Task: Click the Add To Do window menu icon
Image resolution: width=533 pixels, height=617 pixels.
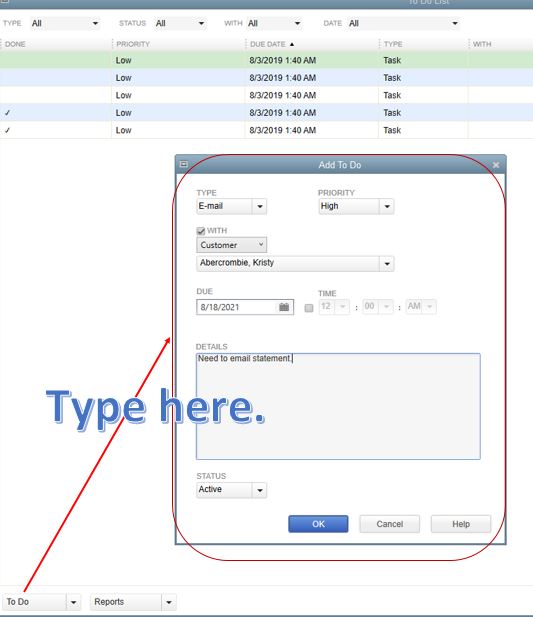Action: point(184,164)
